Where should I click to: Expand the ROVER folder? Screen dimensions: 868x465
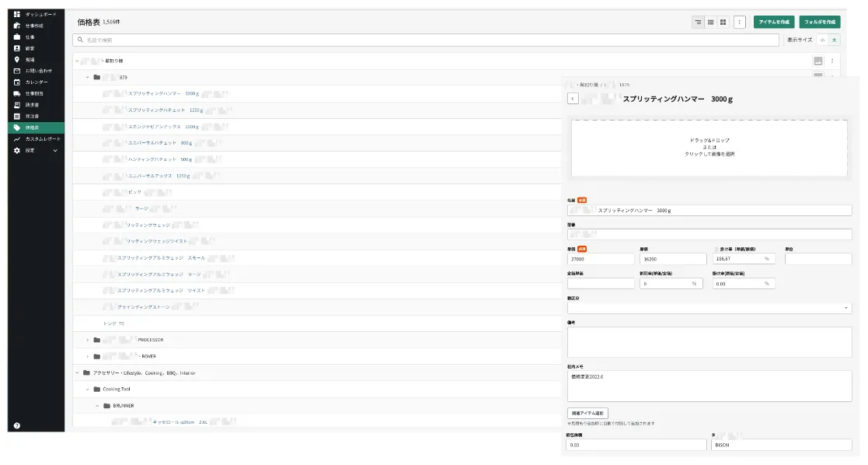pos(88,356)
